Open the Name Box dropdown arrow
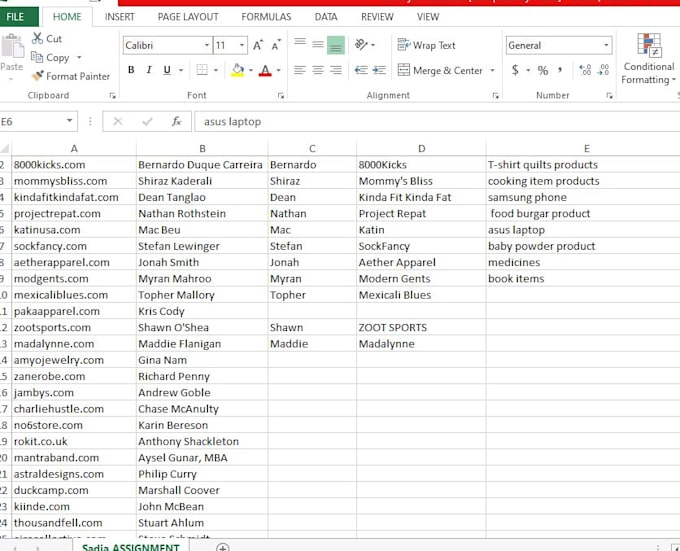The width and height of the screenshot is (680, 551). [x=69, y=121]
